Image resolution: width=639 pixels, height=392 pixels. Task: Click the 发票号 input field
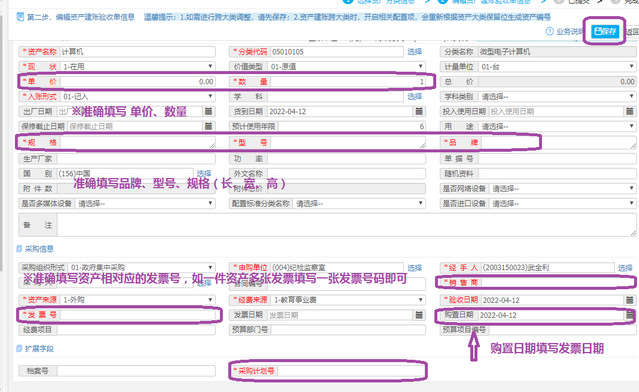tap(137, 315)
